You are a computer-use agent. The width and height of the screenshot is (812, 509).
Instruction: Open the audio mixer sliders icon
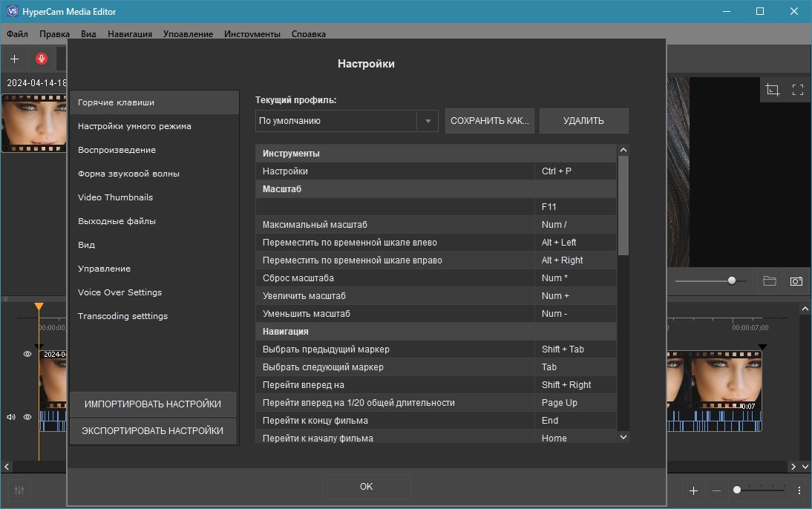coord(19,490)
